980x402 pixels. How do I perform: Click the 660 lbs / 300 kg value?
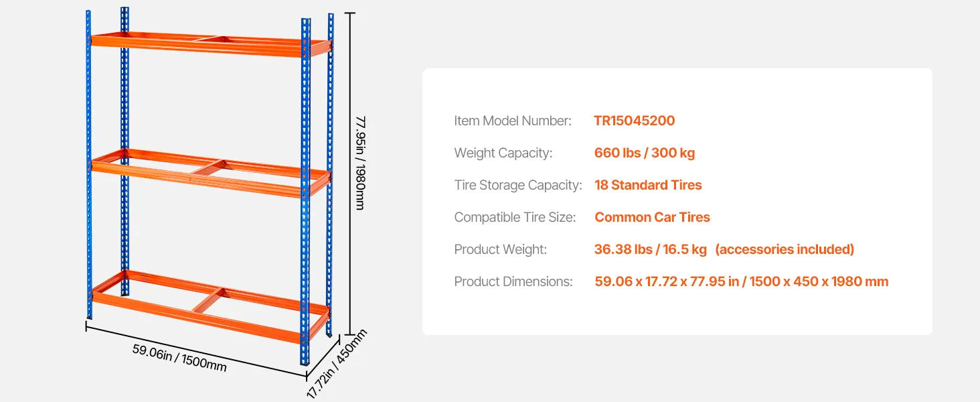[x=644, y=153]
